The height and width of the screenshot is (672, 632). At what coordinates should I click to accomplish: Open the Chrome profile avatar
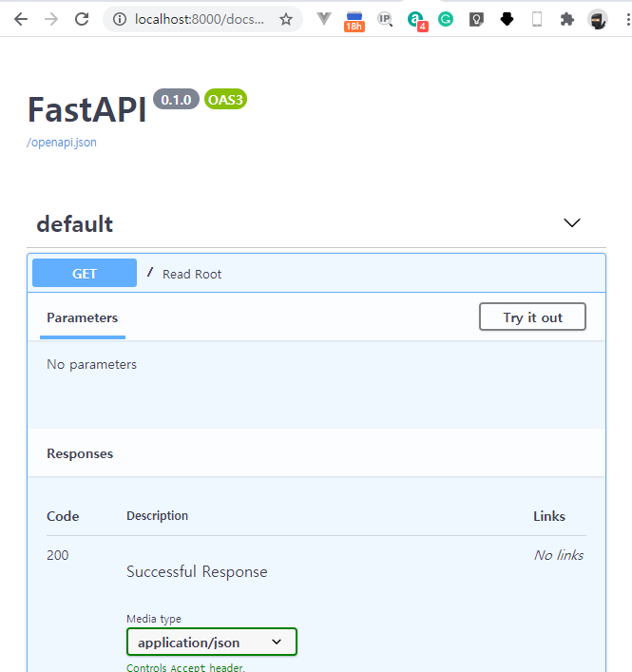[597, 19]
